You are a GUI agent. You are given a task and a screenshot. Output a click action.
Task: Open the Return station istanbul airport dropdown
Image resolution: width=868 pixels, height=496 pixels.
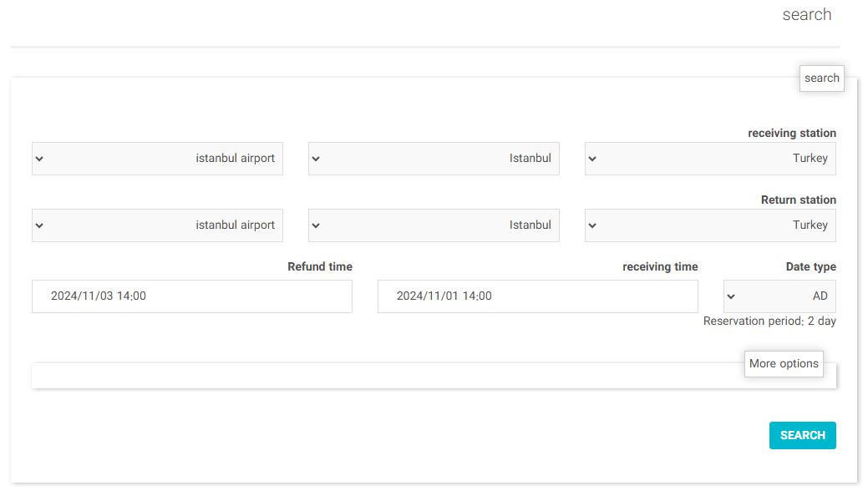[x=157, y=225]
